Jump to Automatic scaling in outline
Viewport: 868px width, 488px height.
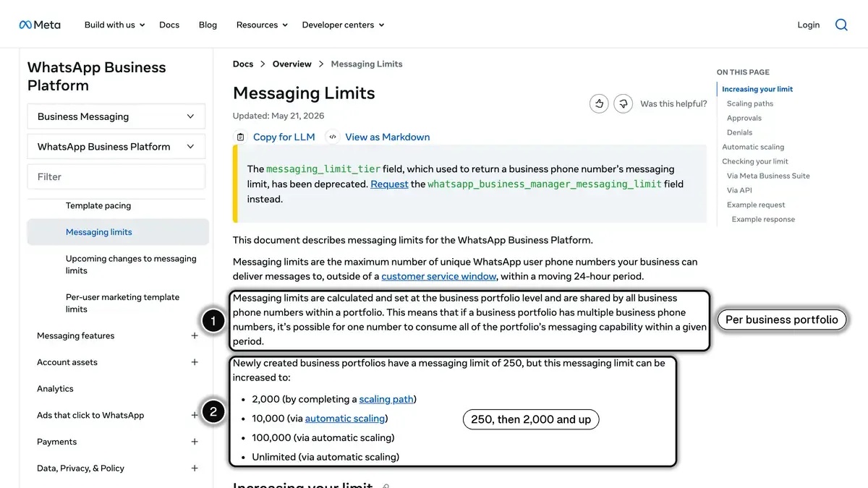coord(753,147)
